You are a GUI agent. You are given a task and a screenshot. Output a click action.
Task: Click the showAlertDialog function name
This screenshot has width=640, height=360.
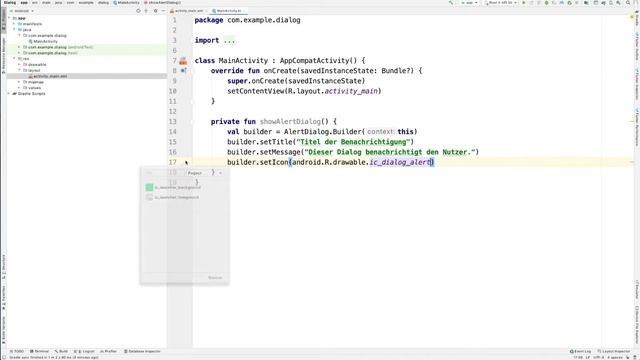coord(290,122)
